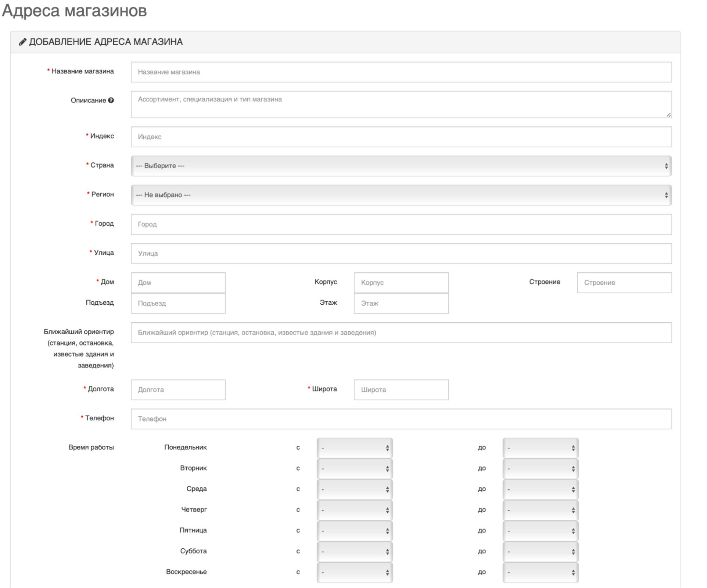
Task: Expand Суббота opening time dropdown
Action: click(x=355, y=552)
